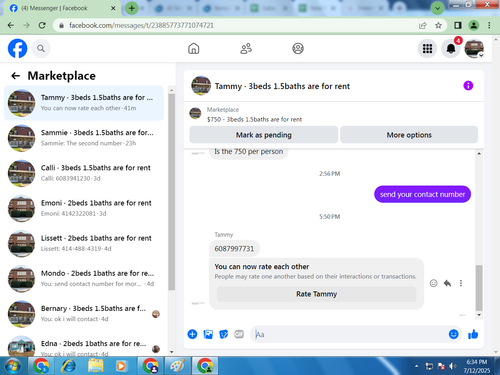Viewport: 500px width, 375px height.
Task: Open the Sammie conversation
Action: click(x=84, y=138)
